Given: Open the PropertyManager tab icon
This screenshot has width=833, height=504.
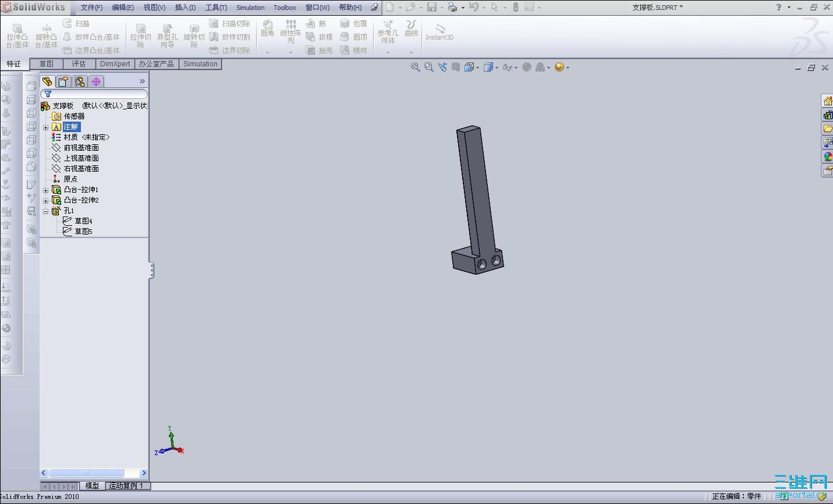Looking at the screenshot, I should (63, 81).
